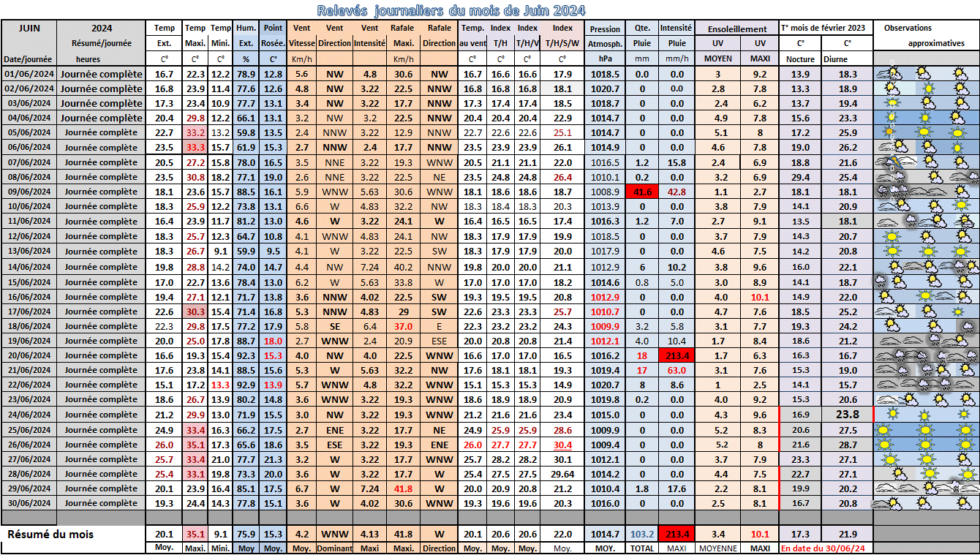980x555 pixels.
Task: Click the rain cloud icon on 11/06/2024
Action: tap(911, 221)
